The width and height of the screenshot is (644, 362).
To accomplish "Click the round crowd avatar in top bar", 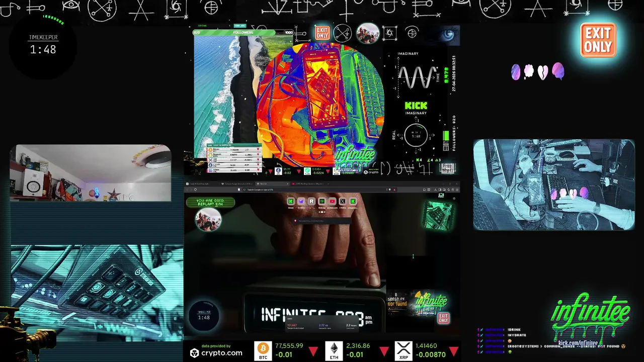I will tap(368, 33).
